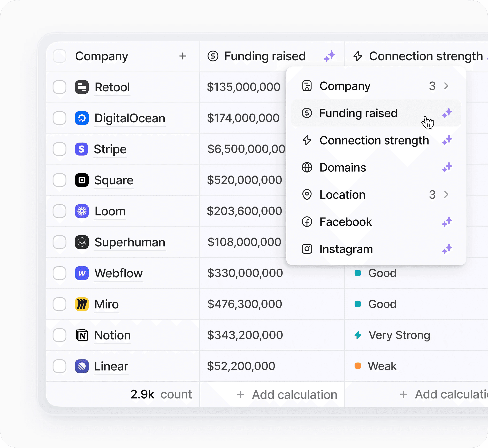The image size is (488, 448).
Task: Click the orange Weak status dot
Action: point(358,366)
